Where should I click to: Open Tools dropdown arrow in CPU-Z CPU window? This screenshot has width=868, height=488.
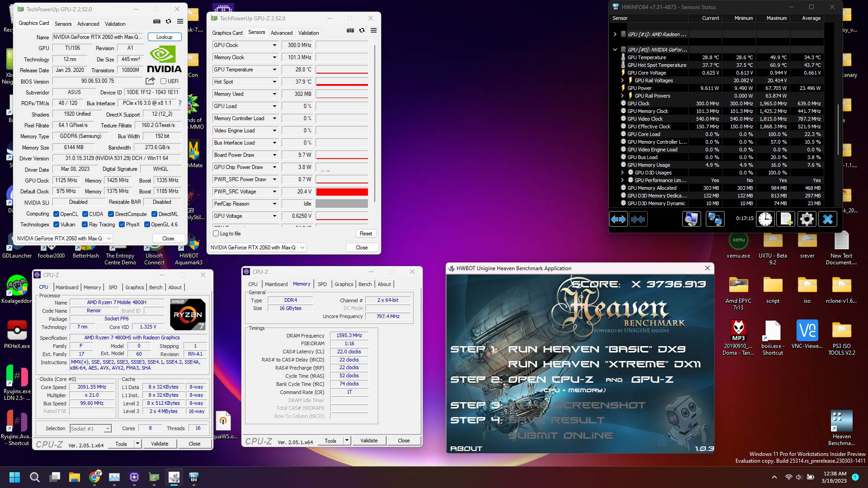pos(137,444)
